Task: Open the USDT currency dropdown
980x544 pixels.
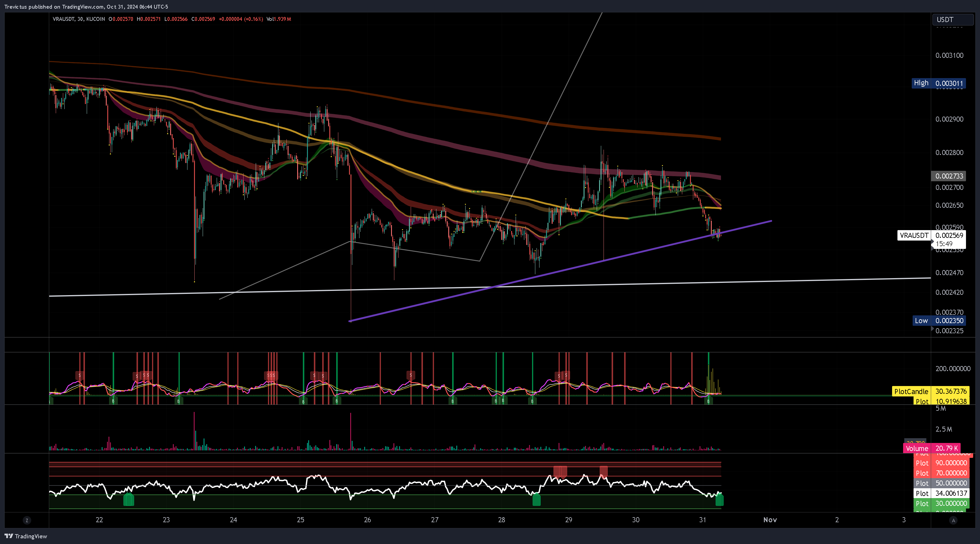Action: coord(952,19)
